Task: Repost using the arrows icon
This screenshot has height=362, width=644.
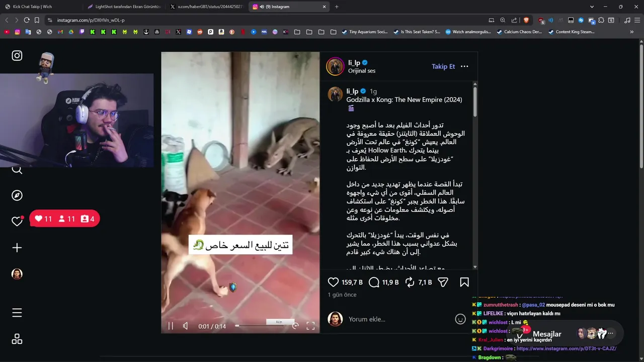Action: tap(410, 282)
